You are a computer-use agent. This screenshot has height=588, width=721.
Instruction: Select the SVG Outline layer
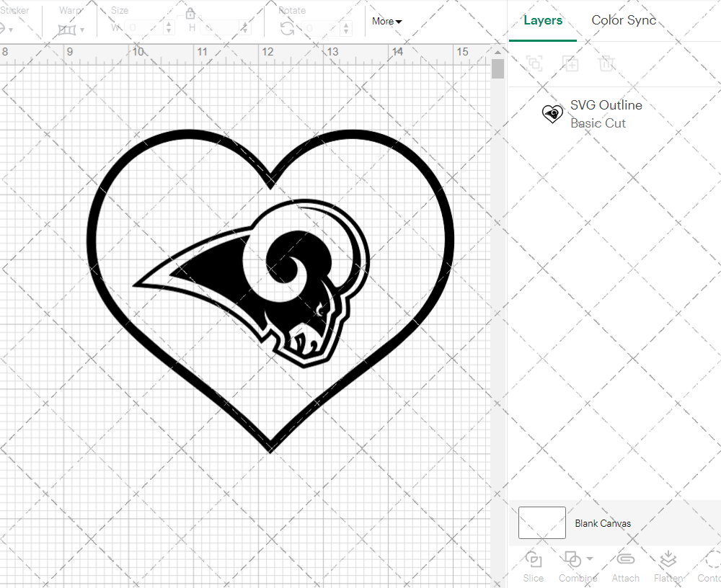click(614, 114)
